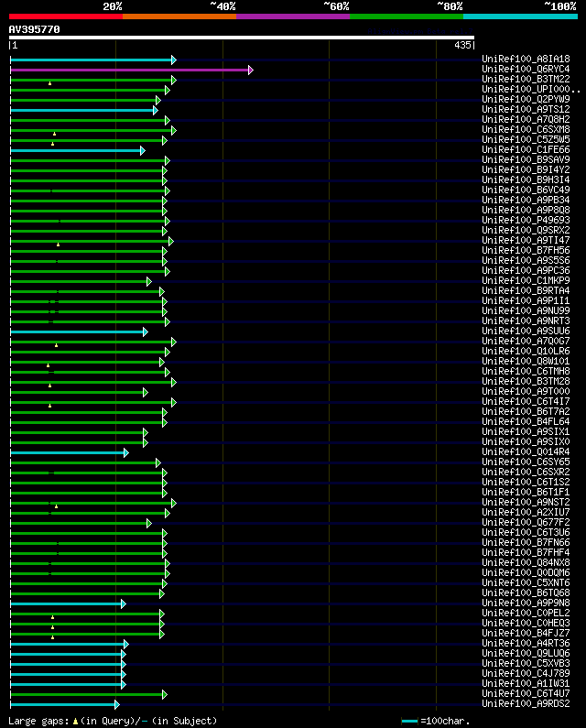Click the UniRef100_B9SAV9 label
Screen dimensions: 586x728
pyautogui.click(x=526, y=159)
